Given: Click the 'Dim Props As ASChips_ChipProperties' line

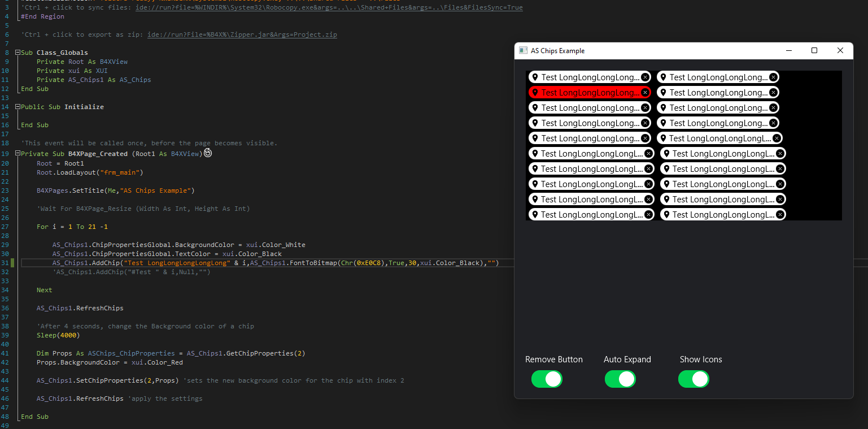Looking at the screenshot, I should pos(171,353).
